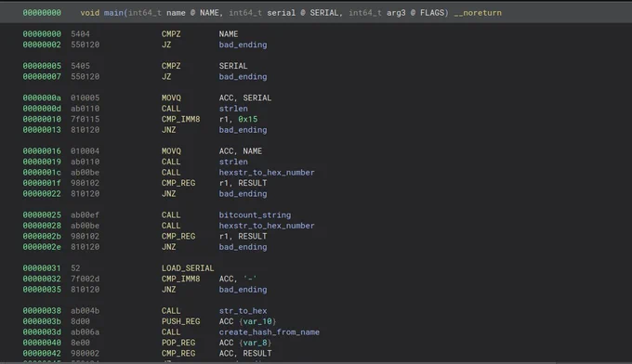
Task: Select opcode bytes 8d00
Action: (x=80, y=321)
